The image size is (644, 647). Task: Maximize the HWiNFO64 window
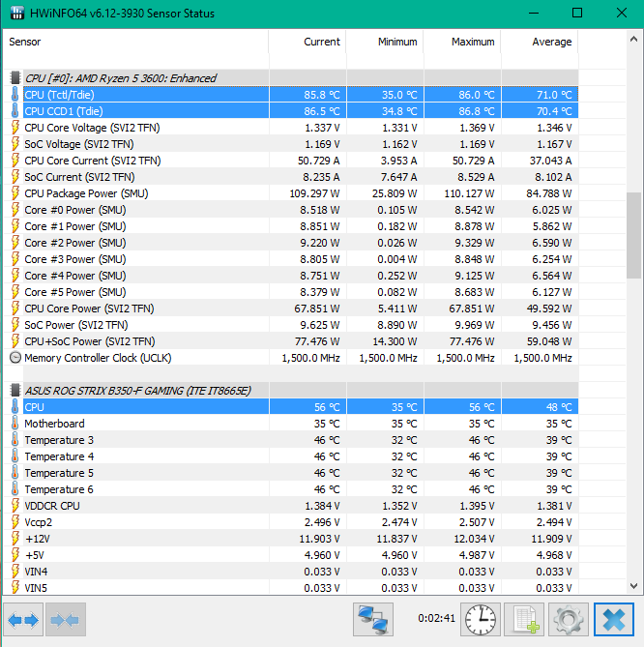point(577,13)
